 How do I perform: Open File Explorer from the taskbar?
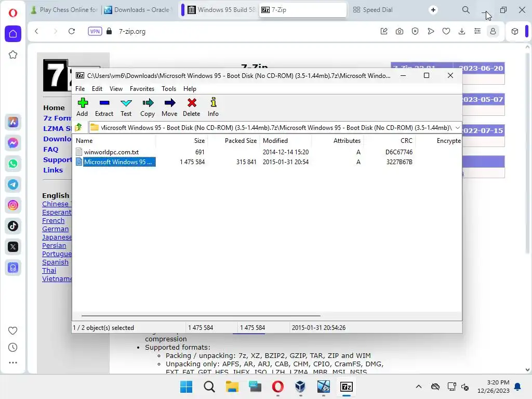(x=232, y=387)
